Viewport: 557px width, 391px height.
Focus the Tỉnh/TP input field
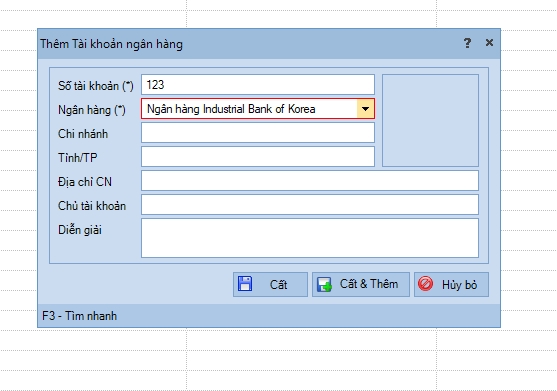click(x=258, y=157)
